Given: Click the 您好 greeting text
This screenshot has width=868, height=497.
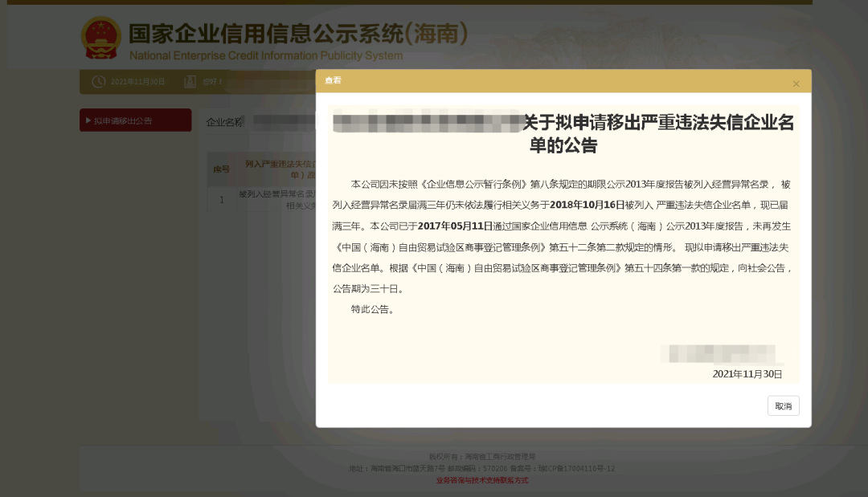Looking at the screenshot, I should pos(209,81).
